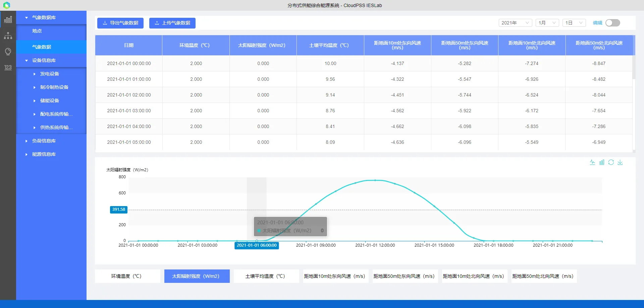
Task: Click chart data point at 12:00:00 peak
Action: pyautogui.click(x=375, y=180)
